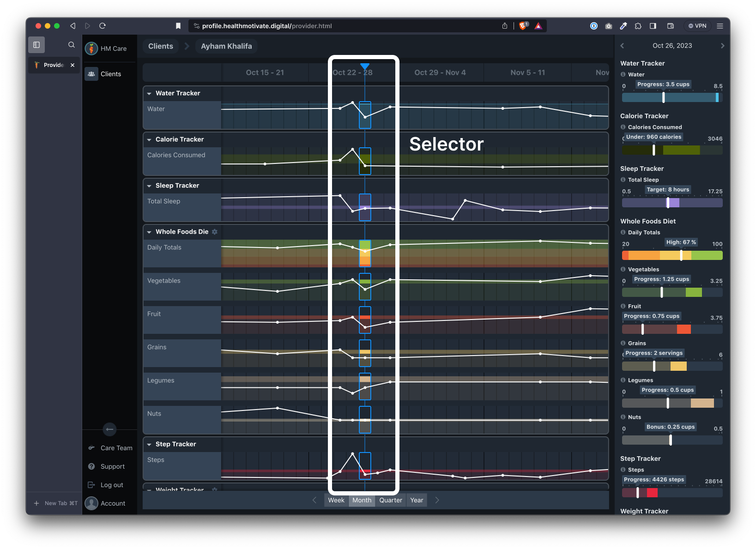Click the Vegetables info icon

[x=623, y=269]
